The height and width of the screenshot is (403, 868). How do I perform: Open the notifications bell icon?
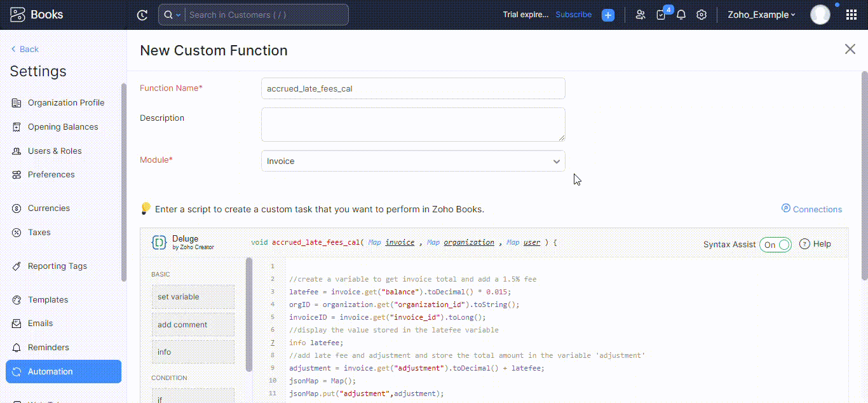click(x=681, y=14)
